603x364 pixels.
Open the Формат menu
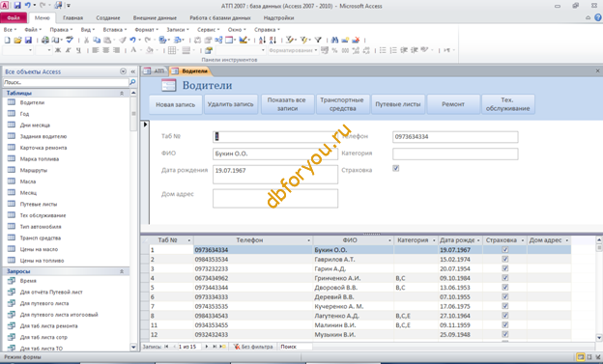[147, 30]
